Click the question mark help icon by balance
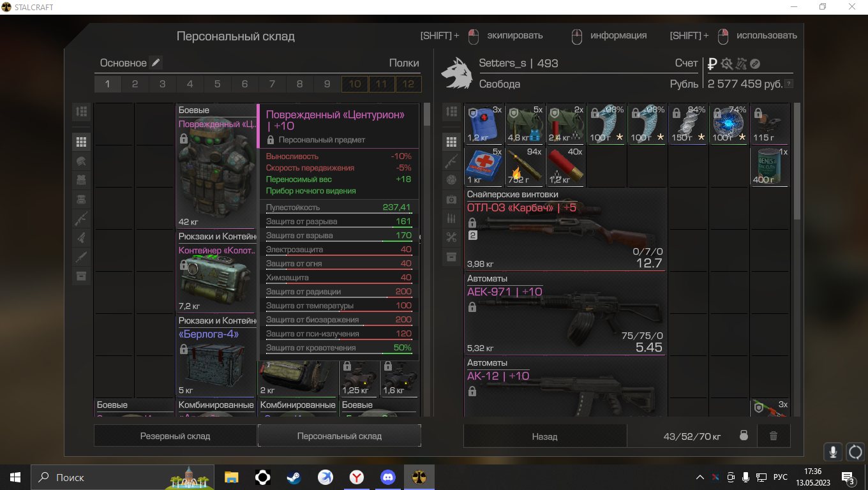The height and width of the screenshot is (490, 868). [x=789, y=84]
